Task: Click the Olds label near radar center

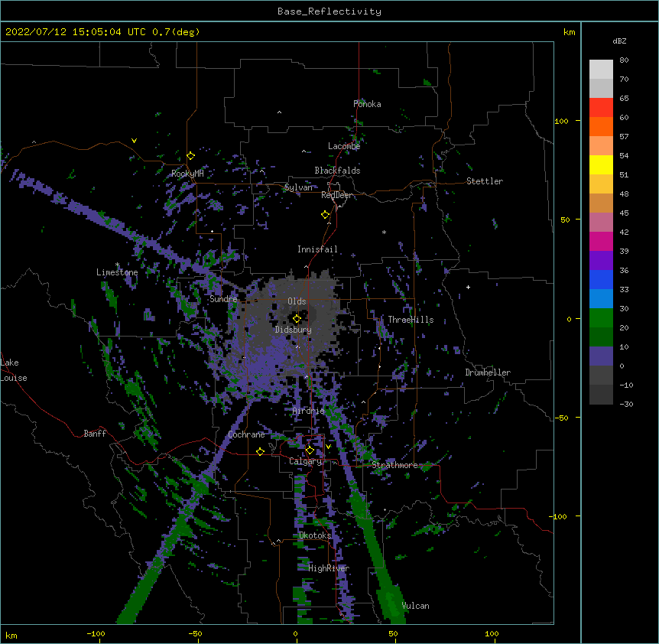Action: (297, 301)
